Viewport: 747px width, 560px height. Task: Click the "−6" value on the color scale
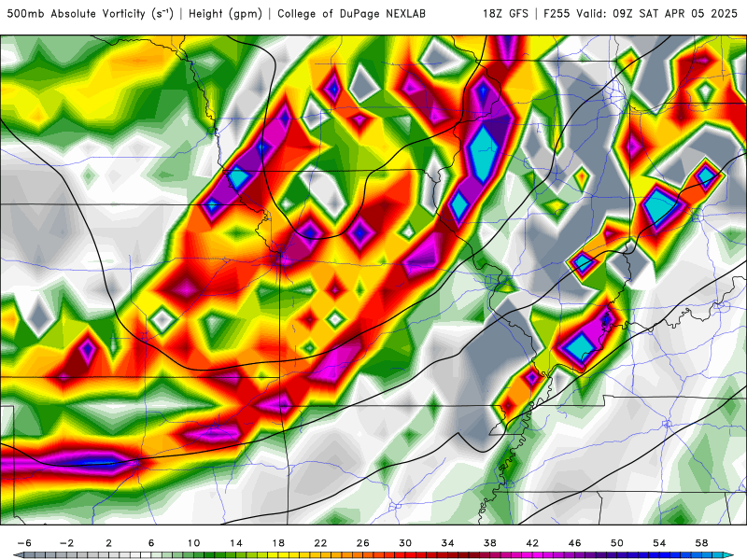pyautogui.click(x=24, y=543)
